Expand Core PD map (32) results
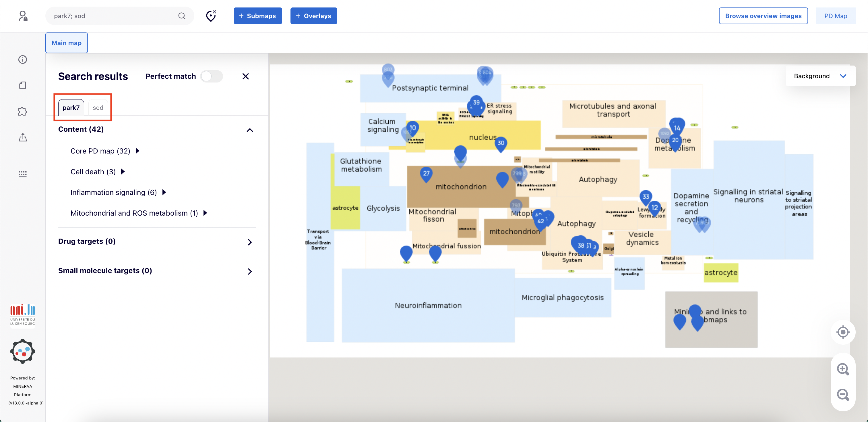The width and height of the screenshot is (868, 422). [x=137, y=151]
